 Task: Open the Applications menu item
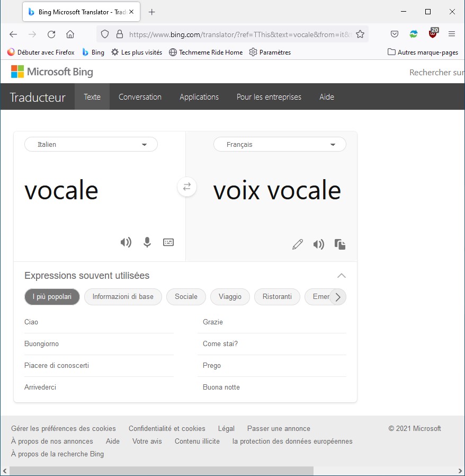(x=199, y=97)
